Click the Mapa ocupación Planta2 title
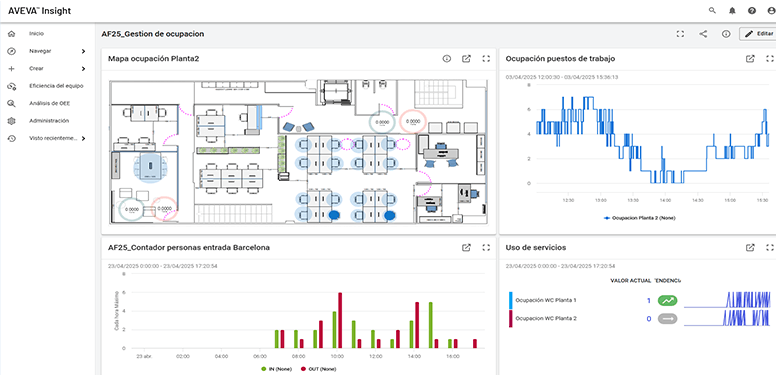Image resolution: width=776 pixels, height=375 pixels. pos(153,59)
